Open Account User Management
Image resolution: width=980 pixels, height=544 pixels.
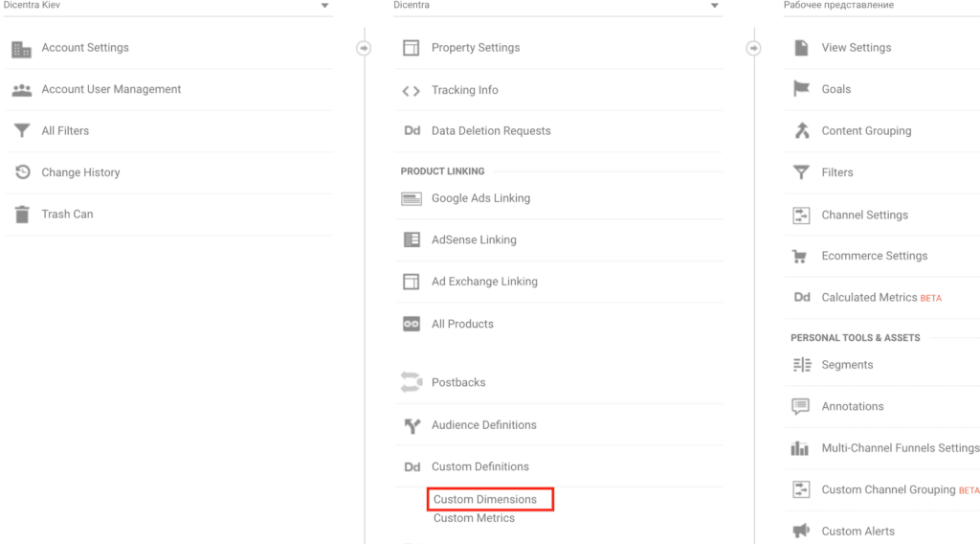[111, 89]
